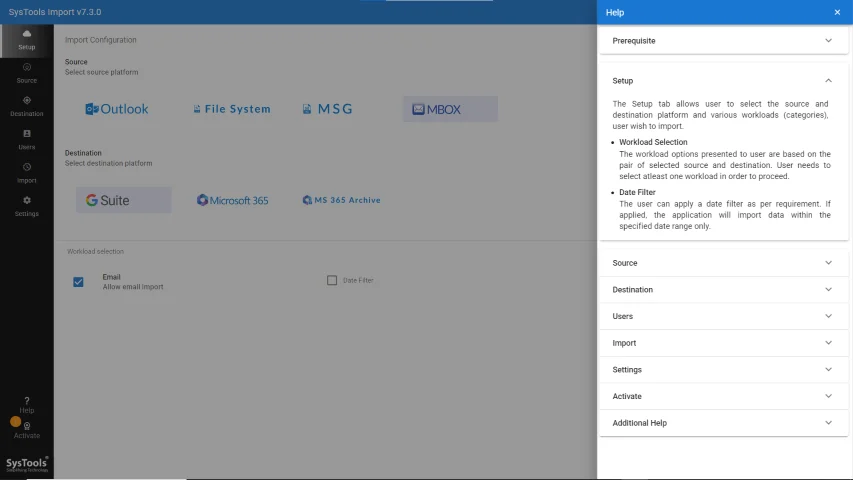The image size is (853, 480).
Task: Click the Activate icon in the sidebar
Action: [x=27, y=426]
